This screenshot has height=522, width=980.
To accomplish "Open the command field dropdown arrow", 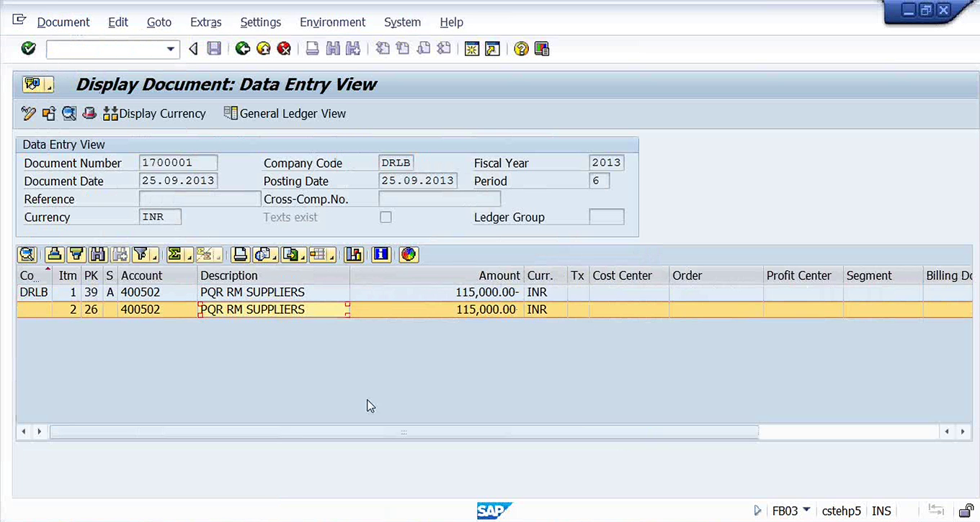I will (171, 49).
